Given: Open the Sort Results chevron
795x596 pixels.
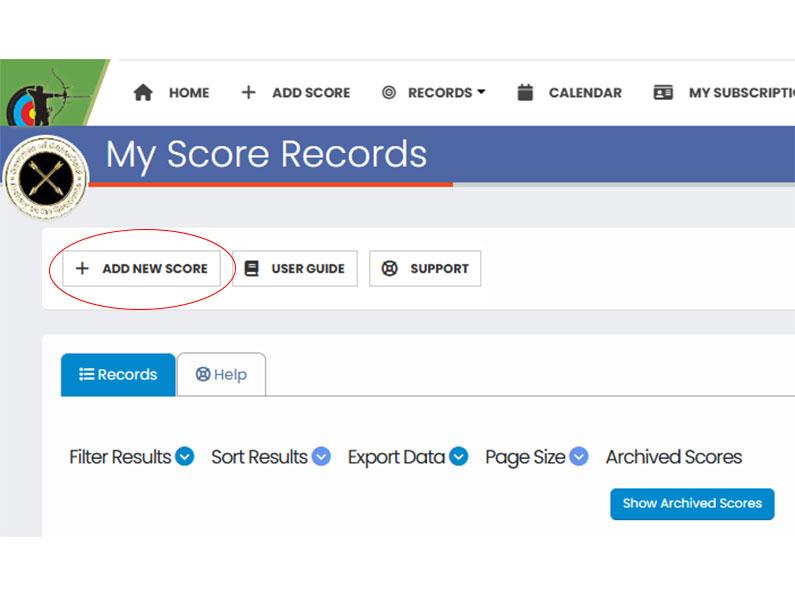Looking at the screenshot, I should (x=321, y=457).
